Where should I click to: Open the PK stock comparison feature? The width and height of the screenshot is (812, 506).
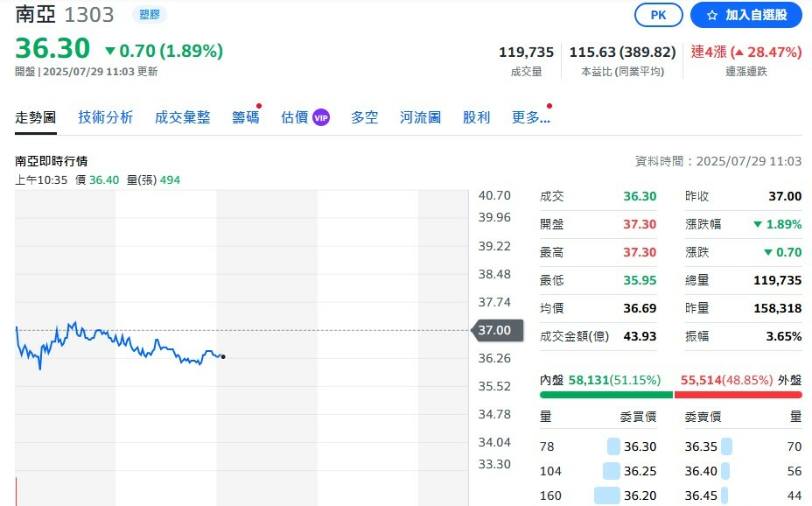[x=658, y=15]
